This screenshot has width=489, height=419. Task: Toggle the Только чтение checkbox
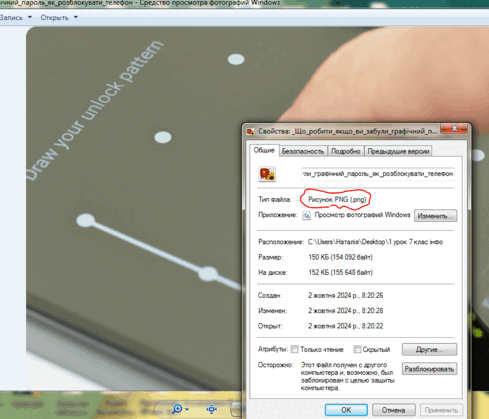coord(294,349)
